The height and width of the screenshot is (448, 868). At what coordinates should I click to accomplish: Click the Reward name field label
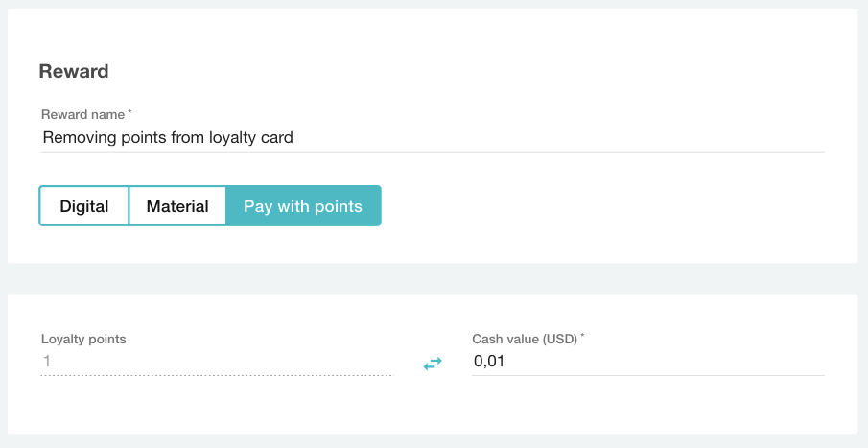82,114
